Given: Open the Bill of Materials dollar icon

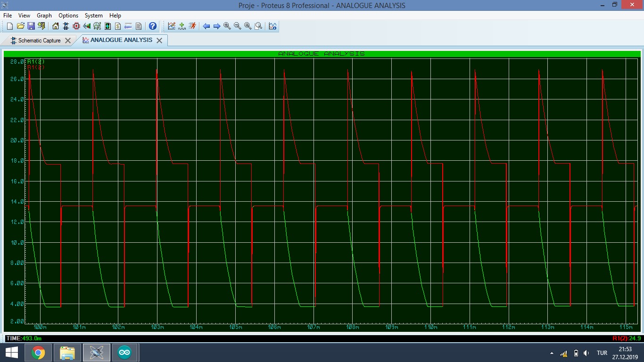Looking at the screenshot, I should pyautogui.click(x=118, y=26).
